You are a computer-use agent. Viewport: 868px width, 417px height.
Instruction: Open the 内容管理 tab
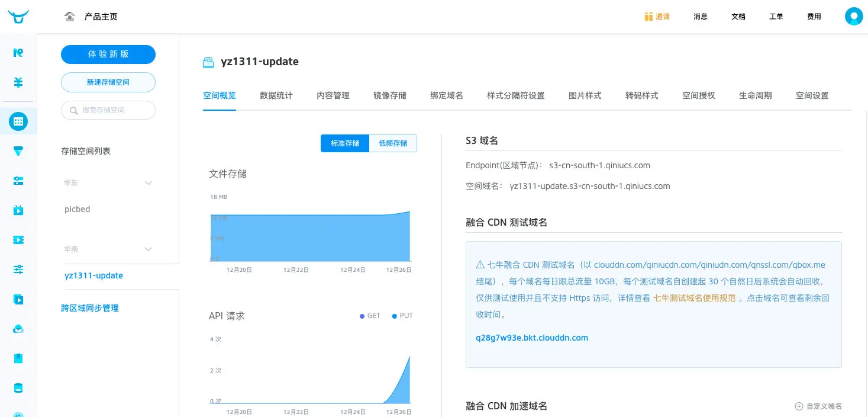[333, 95]
